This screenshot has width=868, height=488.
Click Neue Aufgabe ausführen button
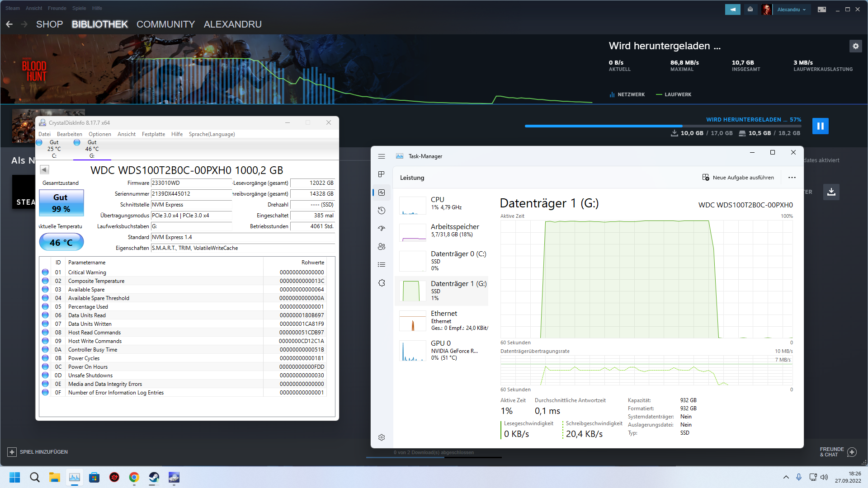738,178
